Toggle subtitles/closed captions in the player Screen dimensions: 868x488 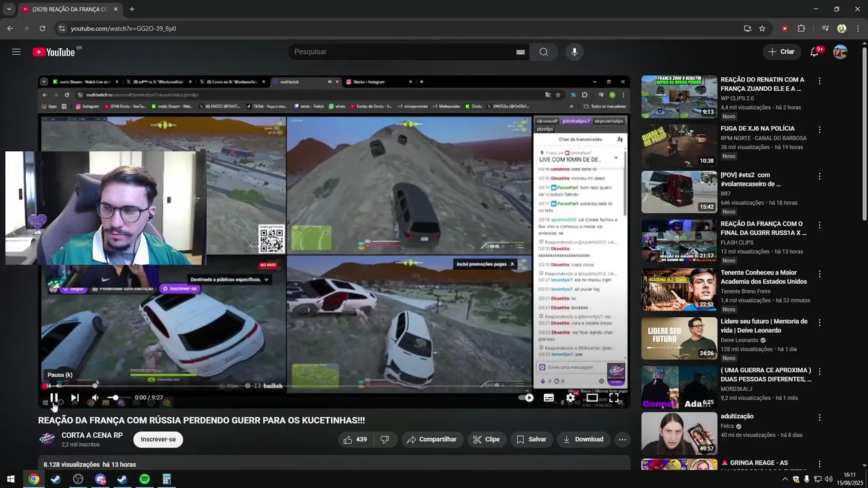tap(549, 398)
